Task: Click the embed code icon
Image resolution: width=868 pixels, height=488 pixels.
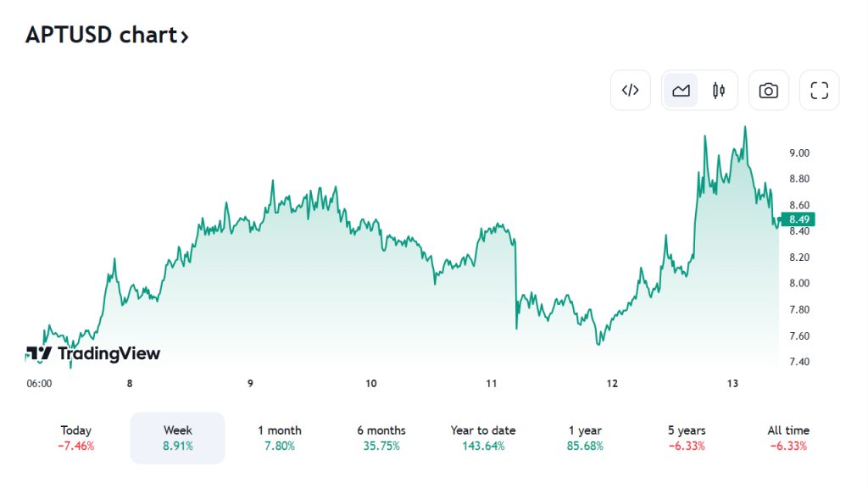Action: point(630,91)
